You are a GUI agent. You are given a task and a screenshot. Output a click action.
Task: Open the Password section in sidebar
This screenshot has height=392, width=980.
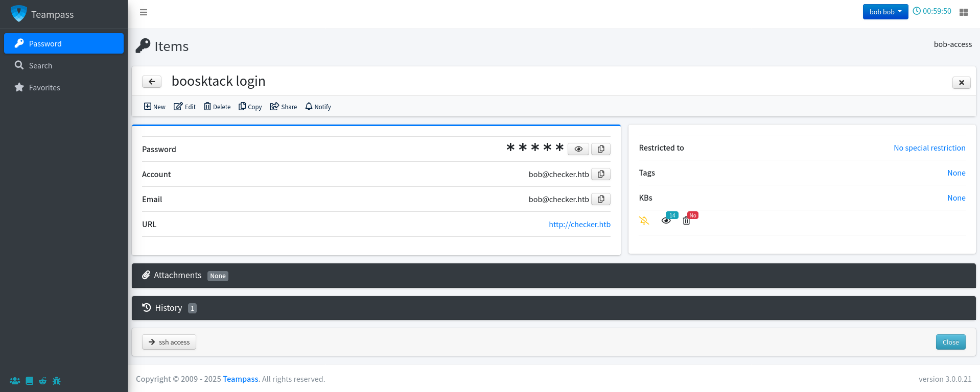[x=64, y=43]
